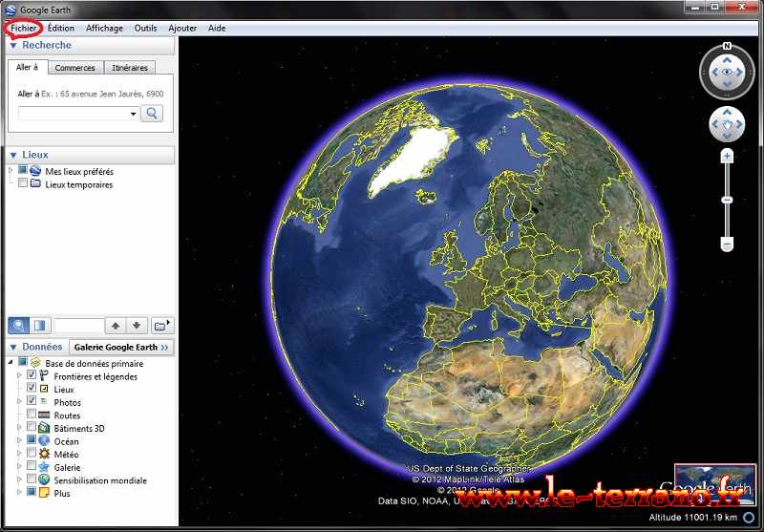Click the Lieux layer square icon

[x=44, y=389]
